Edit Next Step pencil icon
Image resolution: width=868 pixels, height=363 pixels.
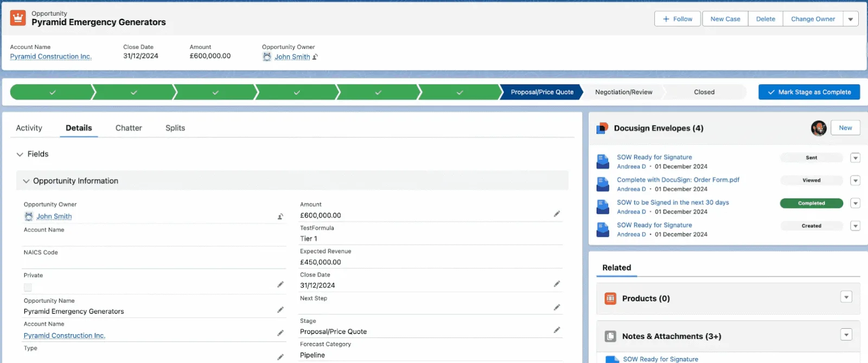pyautogui.click(x=557, y=307)
